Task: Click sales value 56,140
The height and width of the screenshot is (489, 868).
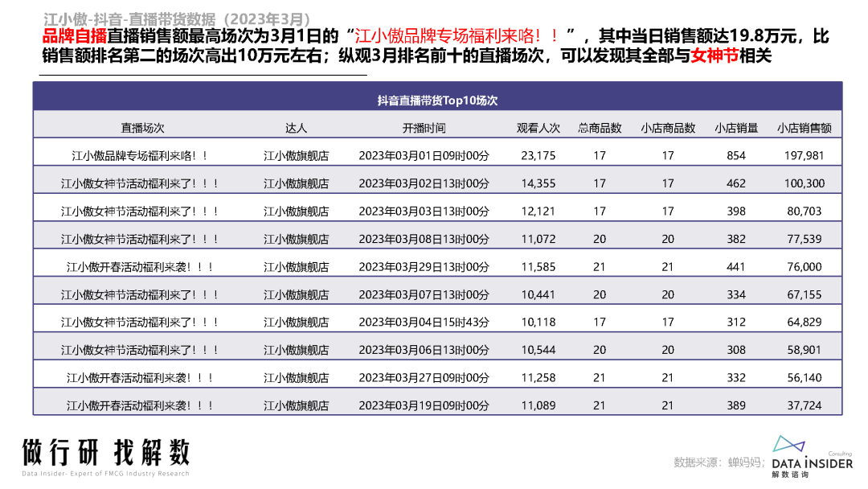Action: [805, 378]
